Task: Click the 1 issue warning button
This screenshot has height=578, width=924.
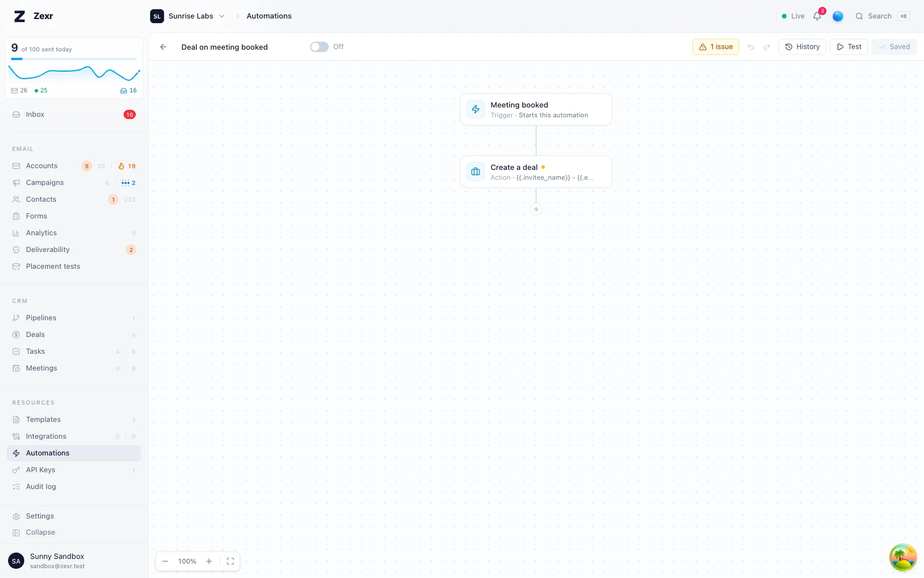Action: 716,47
